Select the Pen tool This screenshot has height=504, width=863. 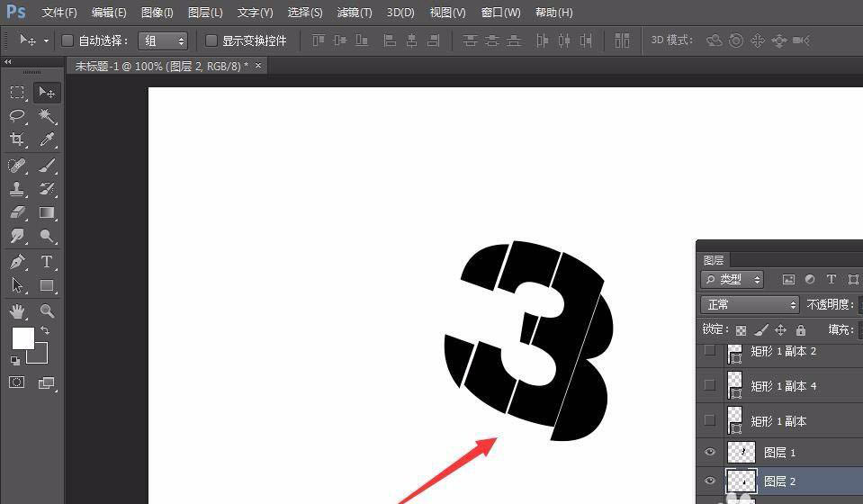pos(17,261)
